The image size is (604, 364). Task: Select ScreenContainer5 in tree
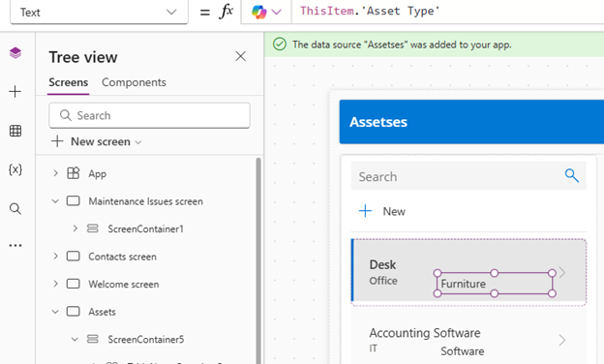coord(146,340)
